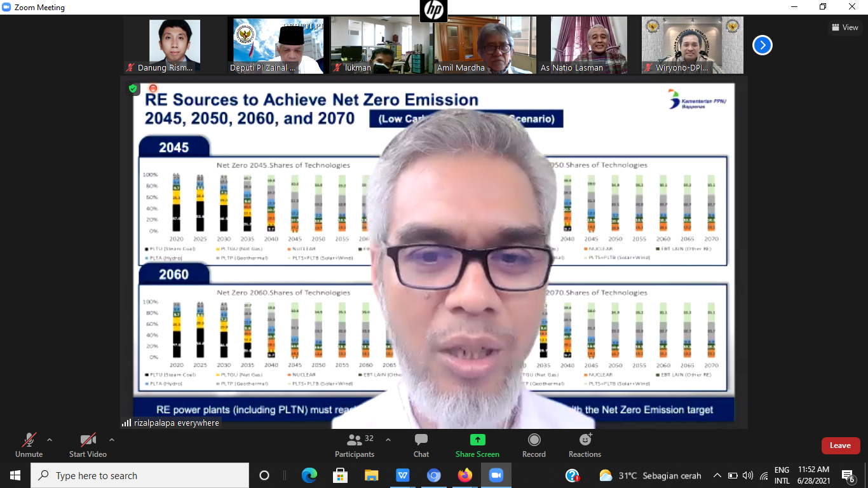Image resolution: width=868 pixels, height=488 pixels.
Task: Switch layout using the View button
Action: (845, 27)
